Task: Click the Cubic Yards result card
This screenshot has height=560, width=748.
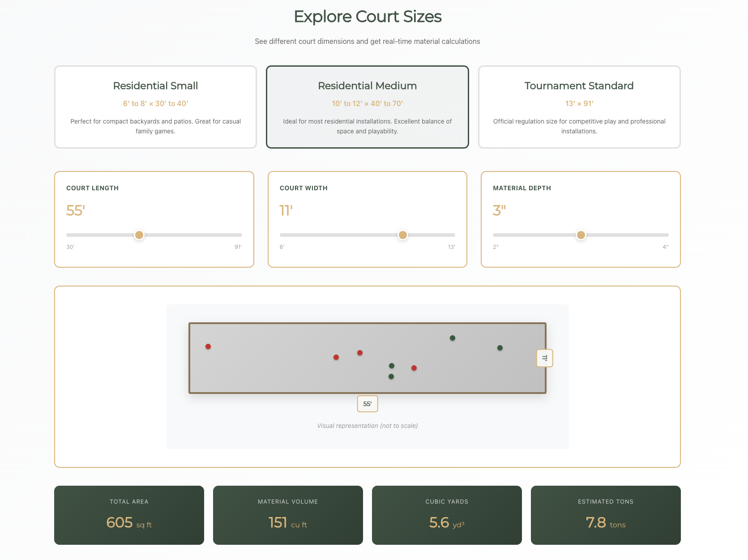Action: (x=447, y=515)
